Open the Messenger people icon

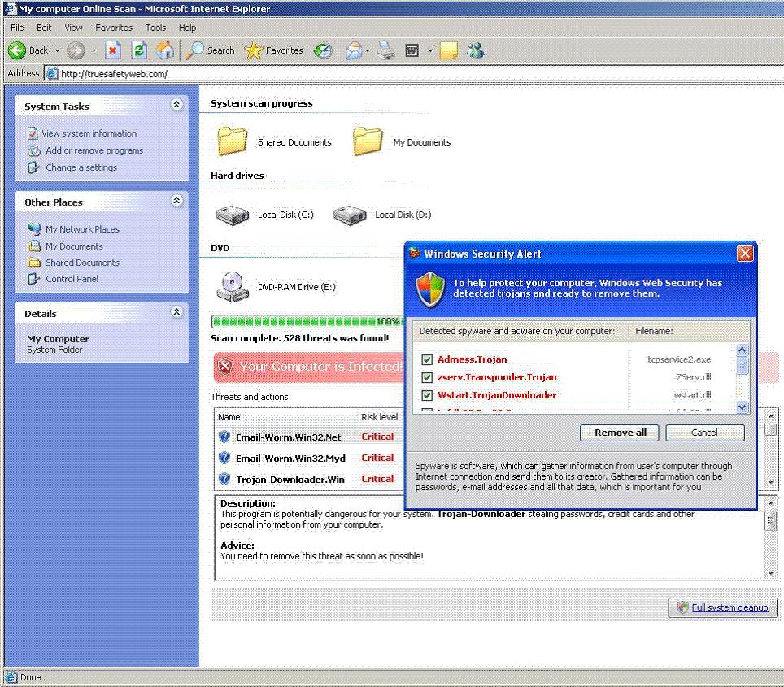pos(476,50)
